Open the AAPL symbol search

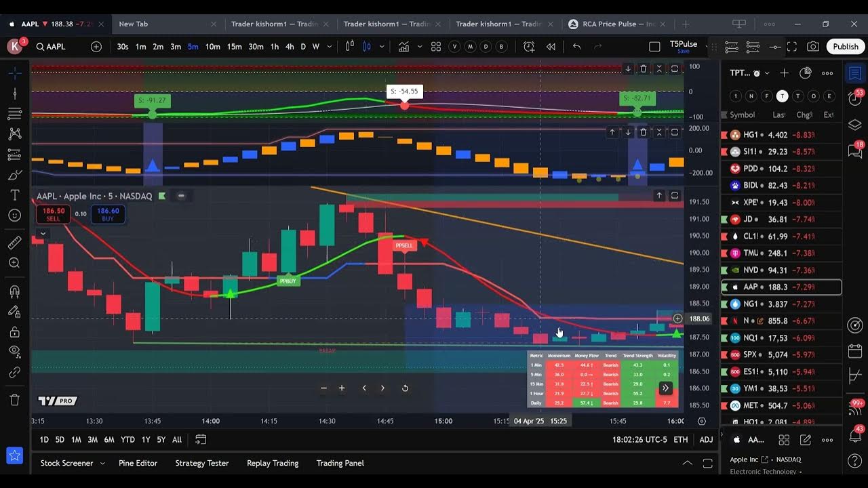[x=52, y=47]
